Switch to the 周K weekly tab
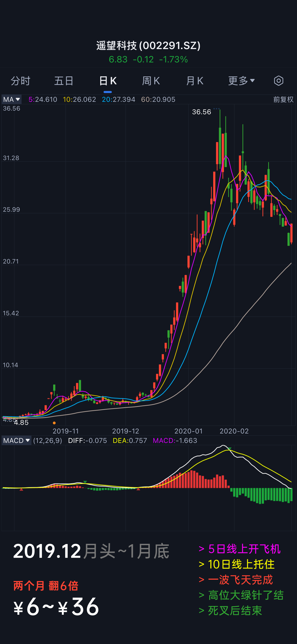297x644 pixels. point(151,81)
